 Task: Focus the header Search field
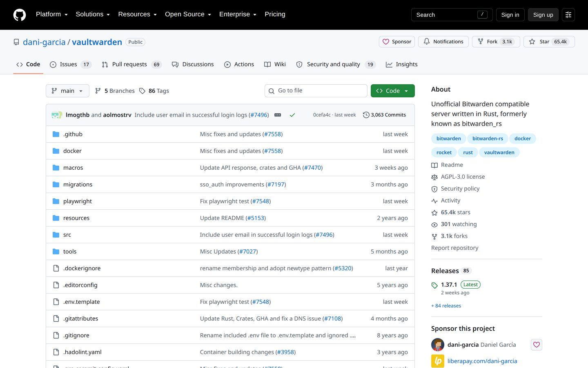click(452, 15)
